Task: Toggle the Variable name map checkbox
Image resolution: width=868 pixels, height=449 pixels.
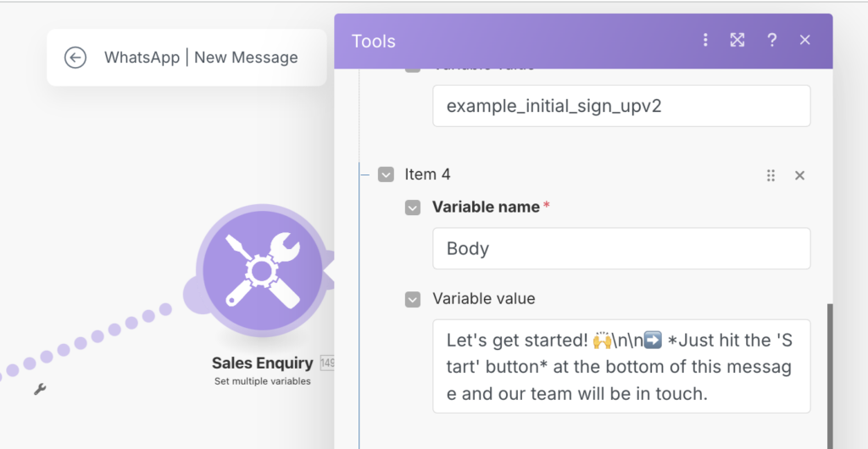Action: click(413, 208)
